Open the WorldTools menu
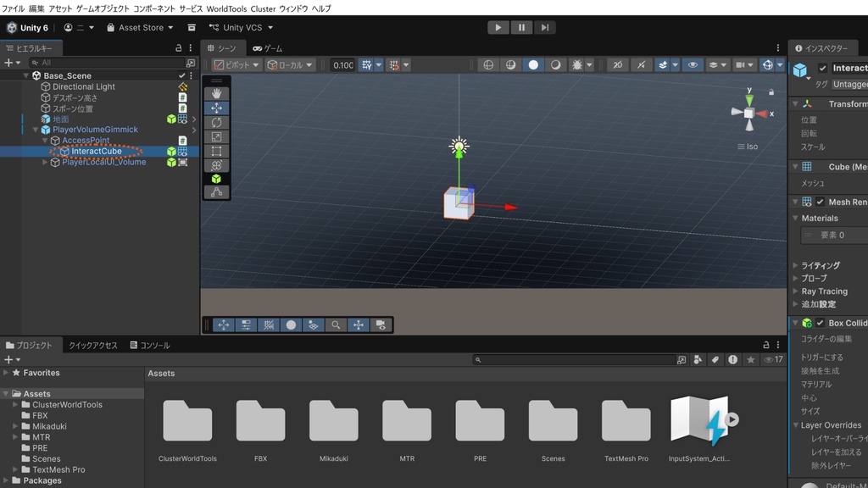 tap(226, 8)
